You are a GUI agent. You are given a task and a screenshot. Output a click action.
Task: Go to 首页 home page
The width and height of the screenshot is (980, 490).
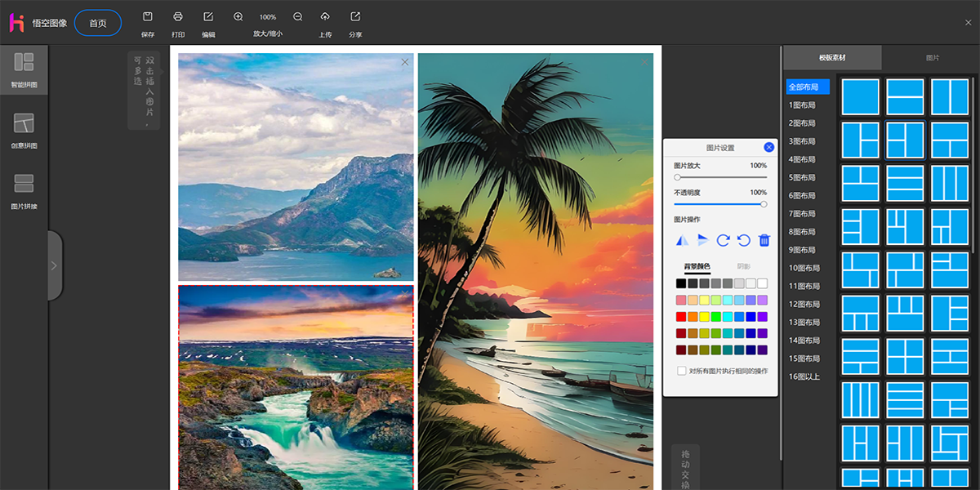pos(98,23)
